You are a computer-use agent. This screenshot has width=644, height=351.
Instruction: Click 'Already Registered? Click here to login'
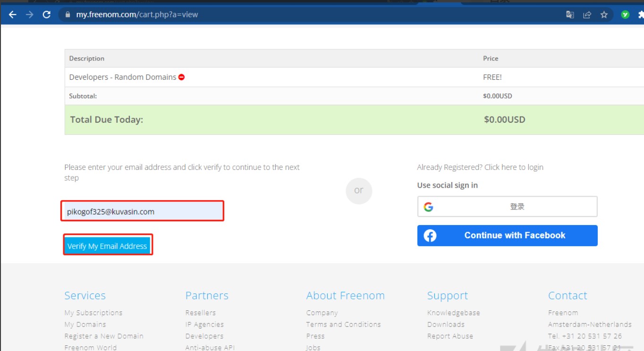480,167
